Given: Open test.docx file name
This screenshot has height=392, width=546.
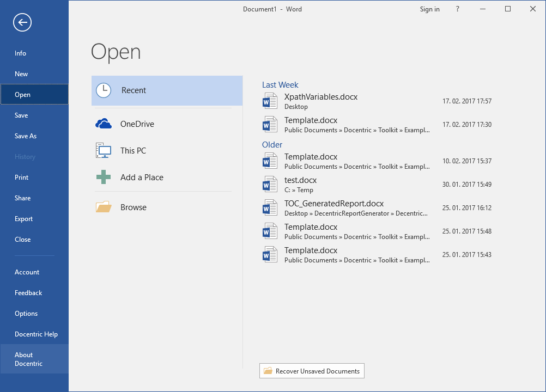Looking at the screenshot, I should pos(300,180).
